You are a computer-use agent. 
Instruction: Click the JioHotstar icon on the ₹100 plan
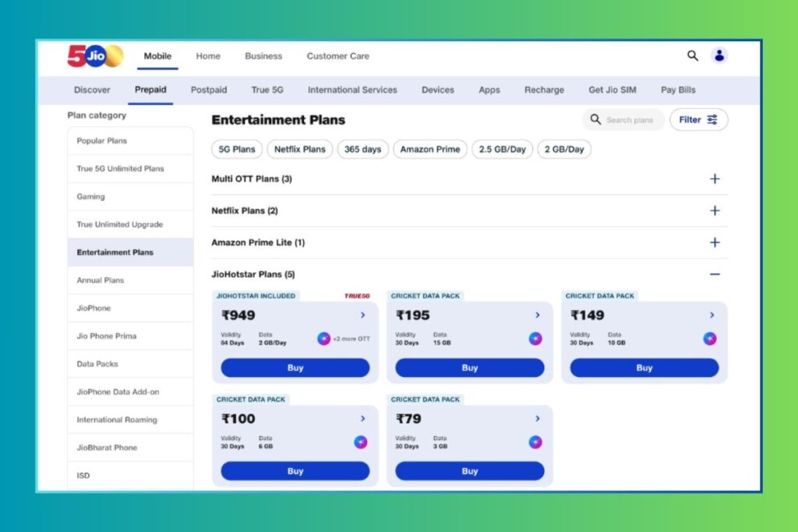[x=360, y=442]
